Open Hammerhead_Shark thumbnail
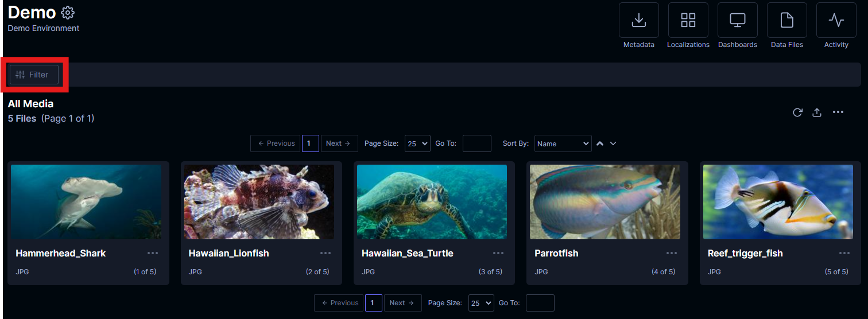 (x=86, y=202)
